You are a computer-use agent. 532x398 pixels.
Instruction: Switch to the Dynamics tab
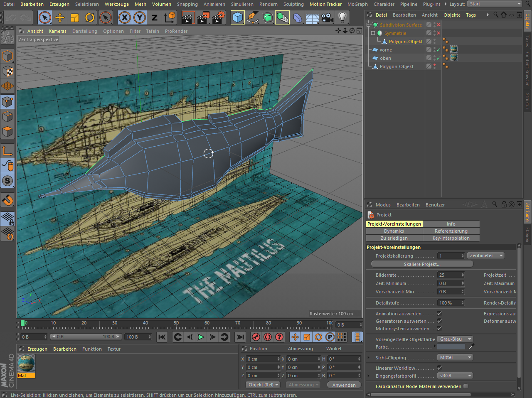click(x=394, y=231)
